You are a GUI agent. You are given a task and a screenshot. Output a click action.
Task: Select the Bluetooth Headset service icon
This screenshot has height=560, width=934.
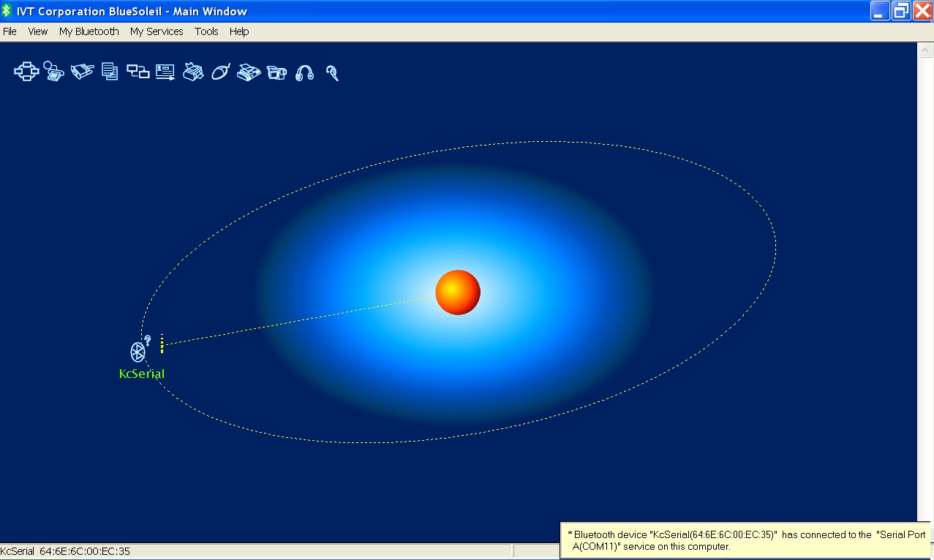click(x=332, y=72)
